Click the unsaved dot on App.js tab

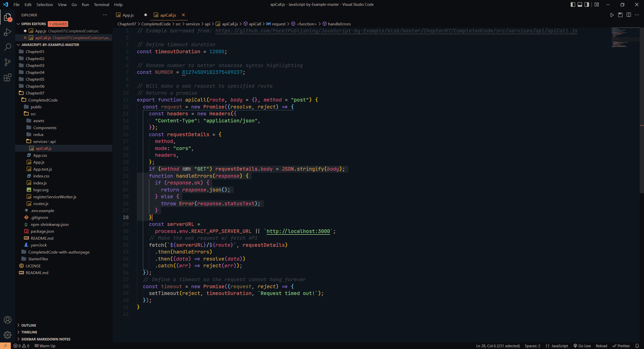[x=145, y=15]
